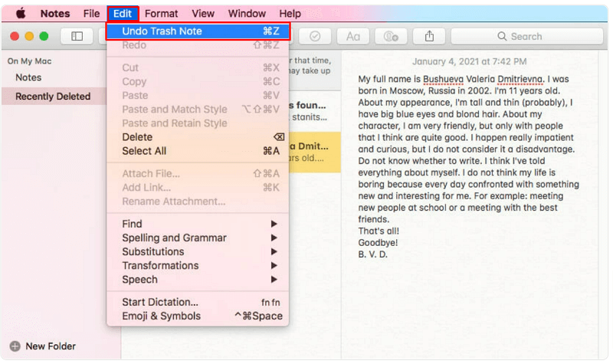Choose Delete from Edit menu
The width and height of the screenshot is (613, 364).
click(x=198, y=137)
